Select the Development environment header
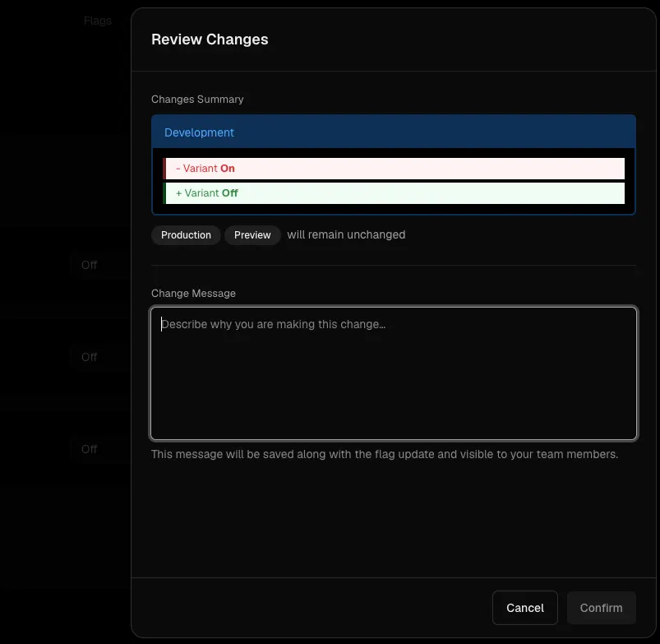This screenshot has height=644, width=660. [394, 132]
